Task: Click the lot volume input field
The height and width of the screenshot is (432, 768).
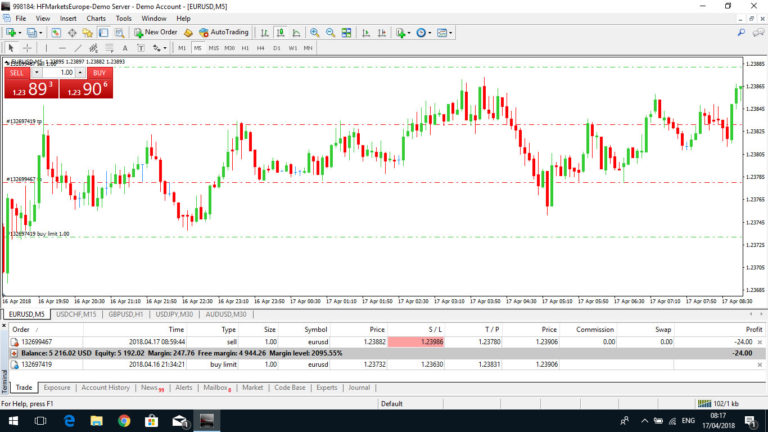Action: 59,73
